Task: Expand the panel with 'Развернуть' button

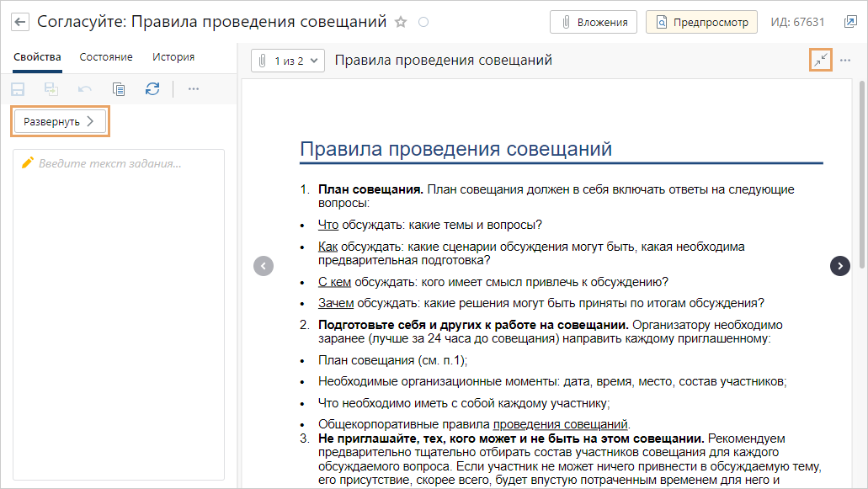Action: 61,121
